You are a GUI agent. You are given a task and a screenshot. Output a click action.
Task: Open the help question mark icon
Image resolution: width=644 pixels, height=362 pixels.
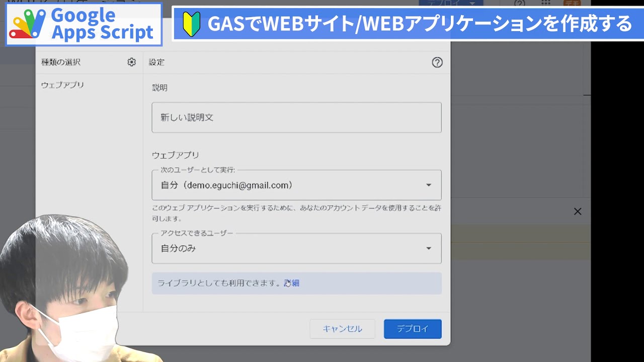click(x=437, y=62)
